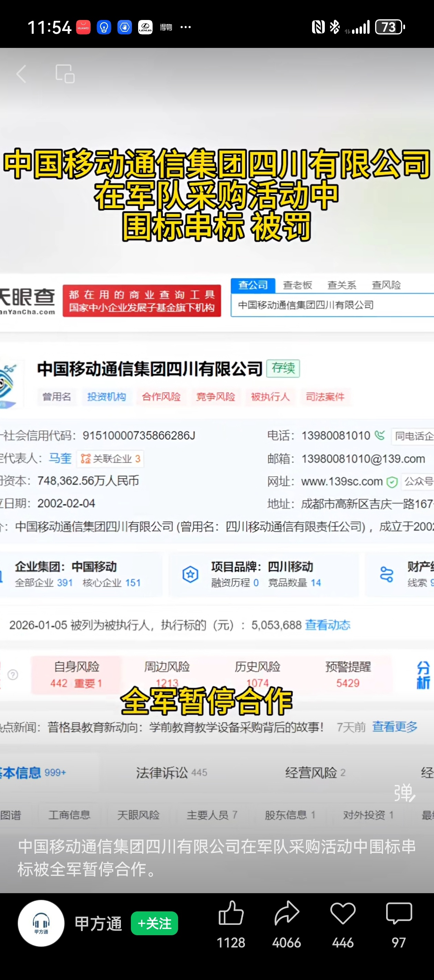Image resolution: width=434 pixels, height=980 pixels.
Task: Open the 企业集团:中国移动 card
Action: click(x=81, y=574)
